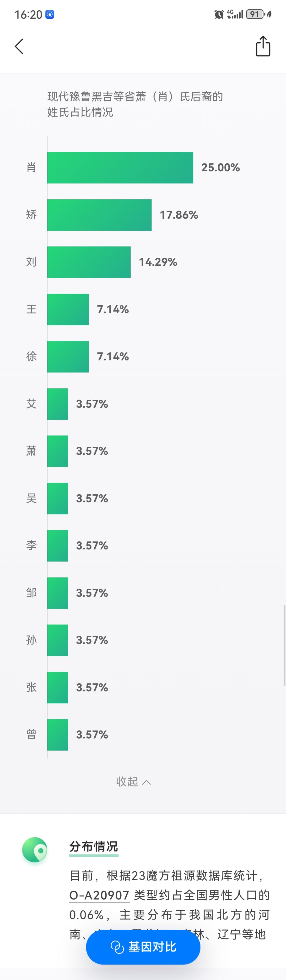Open the 基因对比 button
Image resolution: width=286 pixels, height=980 pixels.
click(x=143, y=947)
